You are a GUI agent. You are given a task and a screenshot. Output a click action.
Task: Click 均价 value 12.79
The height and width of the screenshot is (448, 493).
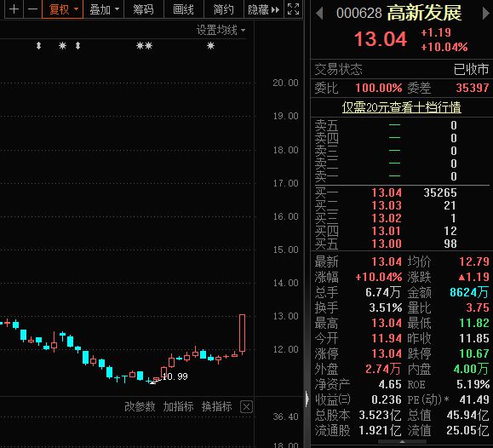pyautogui.click(x=474, y=261)
